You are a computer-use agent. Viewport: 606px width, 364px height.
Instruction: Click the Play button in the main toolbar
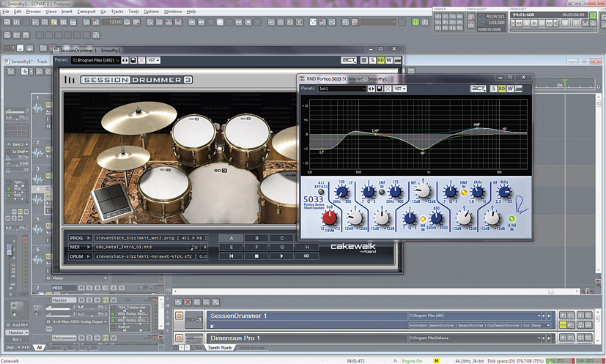coord(220,22)
